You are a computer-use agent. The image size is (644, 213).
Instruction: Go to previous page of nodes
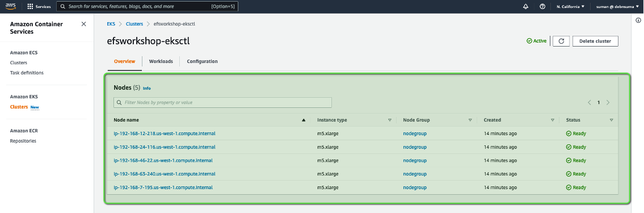[x=590, y=102]
